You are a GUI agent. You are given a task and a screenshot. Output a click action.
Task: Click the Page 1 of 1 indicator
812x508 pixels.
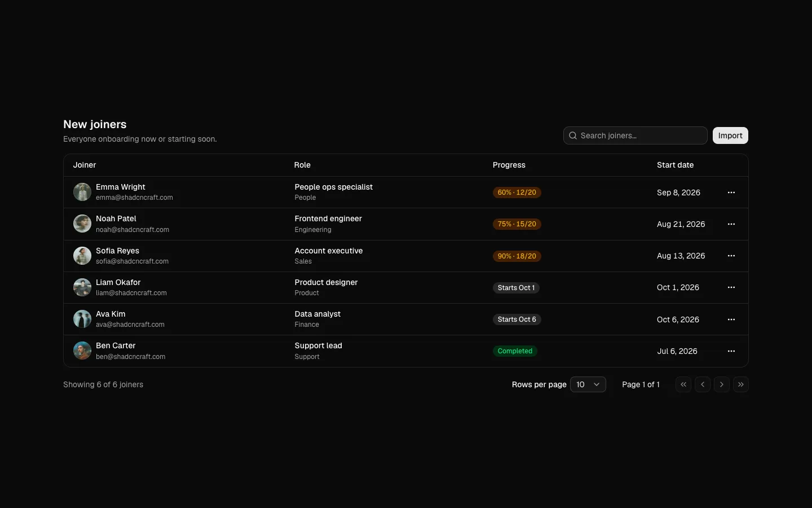(641, 384)
